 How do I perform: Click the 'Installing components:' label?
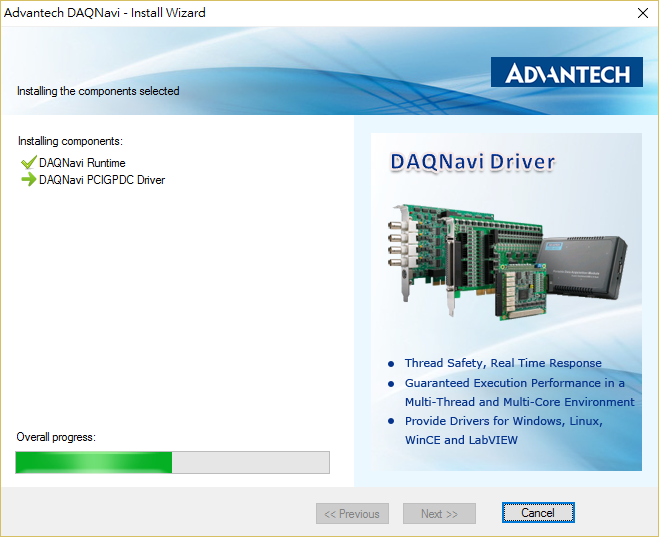[x=70, y=141]
